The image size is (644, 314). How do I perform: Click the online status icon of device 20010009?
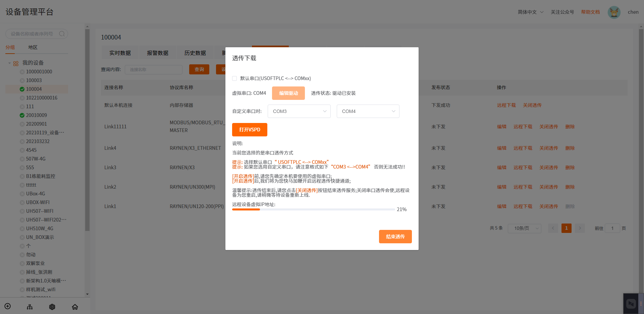click(22, 115)
